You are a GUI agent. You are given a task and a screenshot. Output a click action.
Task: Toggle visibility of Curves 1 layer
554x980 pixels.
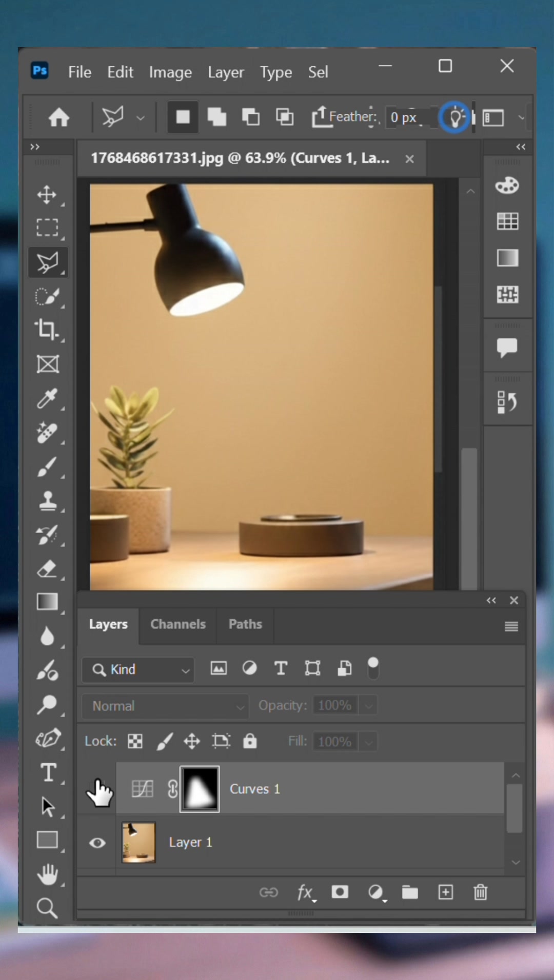click(97, 788)
